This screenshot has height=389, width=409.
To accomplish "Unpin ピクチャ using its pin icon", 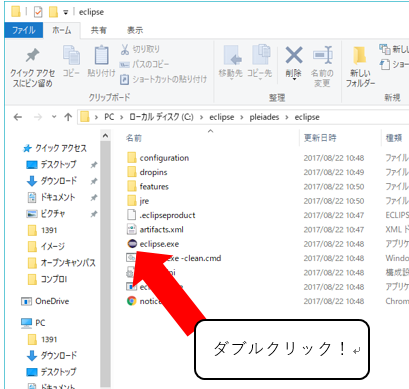I will [94, 214].
